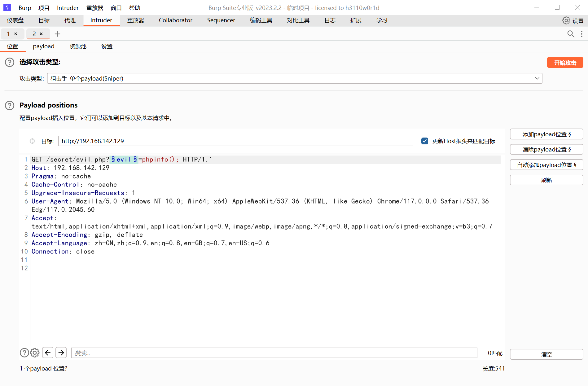Click the 清空 button

546,354
